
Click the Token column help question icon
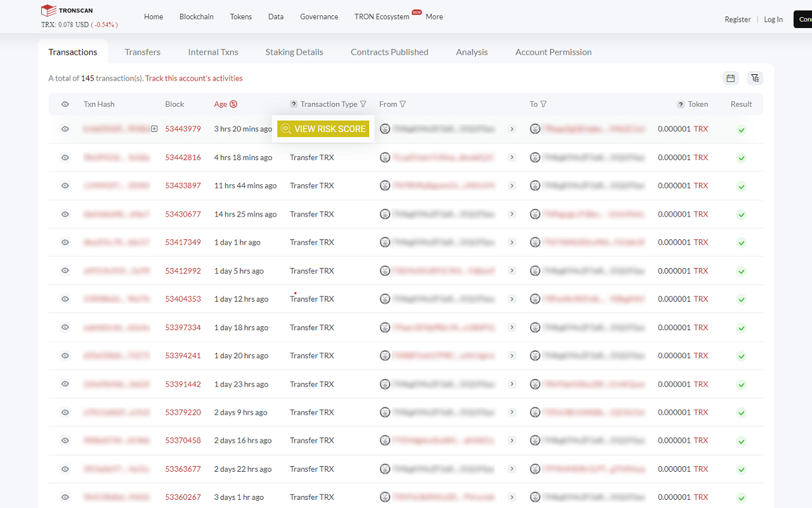pos(681,104)
